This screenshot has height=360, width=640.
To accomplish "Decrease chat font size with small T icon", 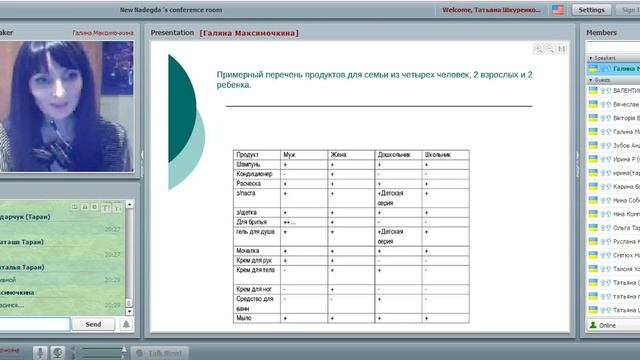I will [117, 208].
